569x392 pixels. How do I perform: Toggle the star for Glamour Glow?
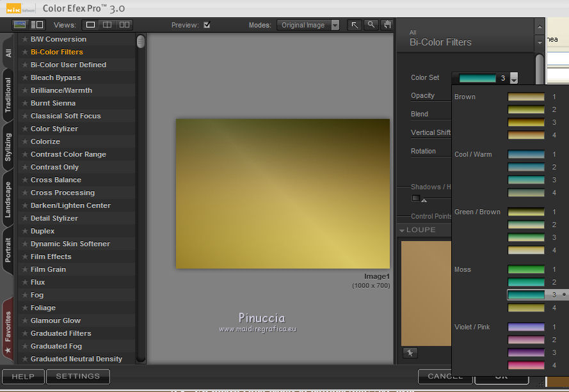24,320
